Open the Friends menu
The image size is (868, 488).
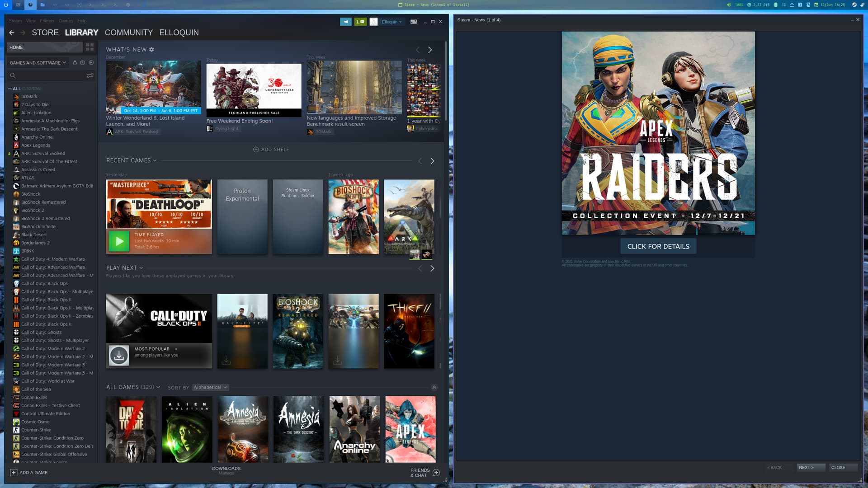(47, 21)
